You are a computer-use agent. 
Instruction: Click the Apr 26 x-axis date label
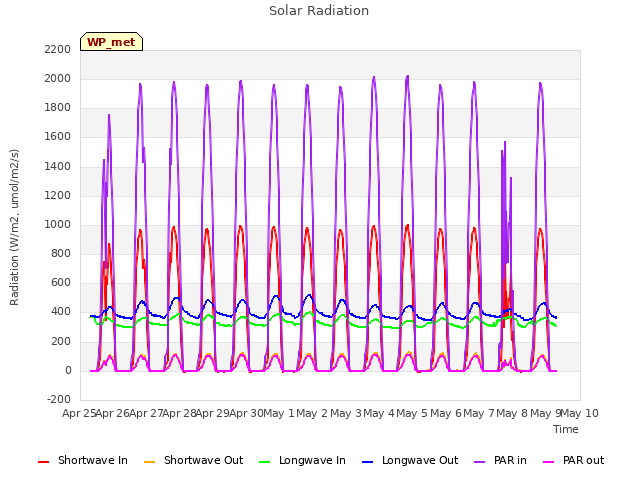point(113,413)
